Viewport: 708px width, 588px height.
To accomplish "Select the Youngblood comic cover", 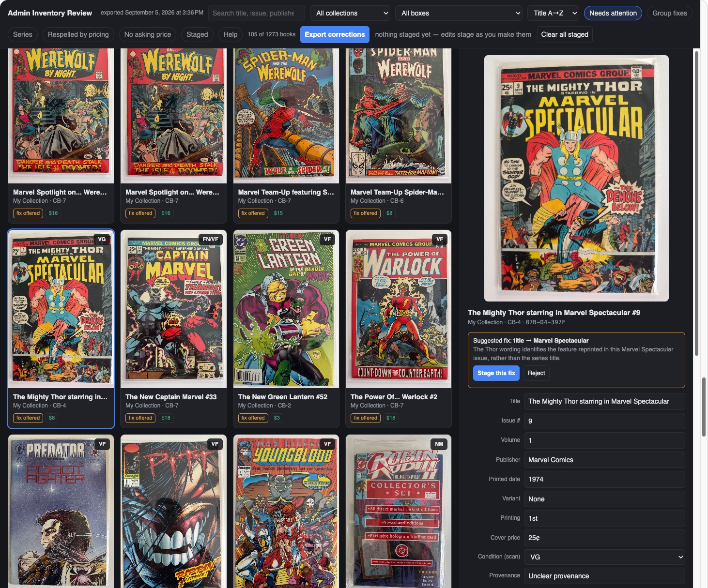I will 286,512.
